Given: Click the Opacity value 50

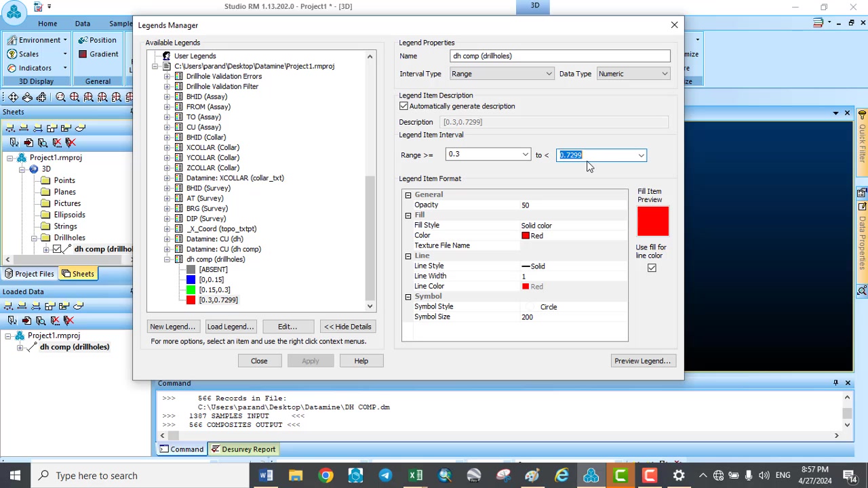Looking at the screenshot, I should 574,205.
